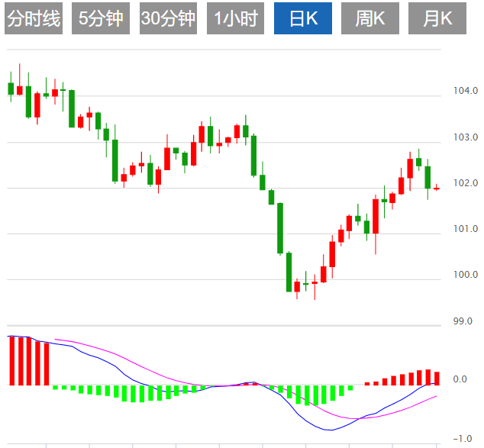
Task: Click the first red MACD histogram bar
Action: click(x=12, y=361)
